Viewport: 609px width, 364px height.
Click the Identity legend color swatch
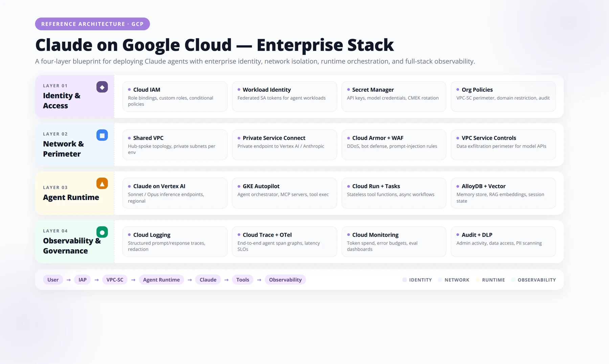(405, 280)
